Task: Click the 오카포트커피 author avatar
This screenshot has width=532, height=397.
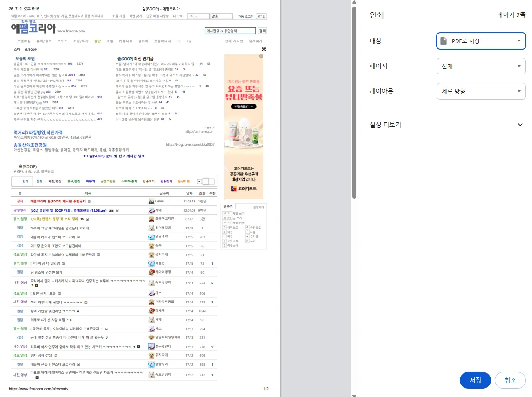Action: 151,302
